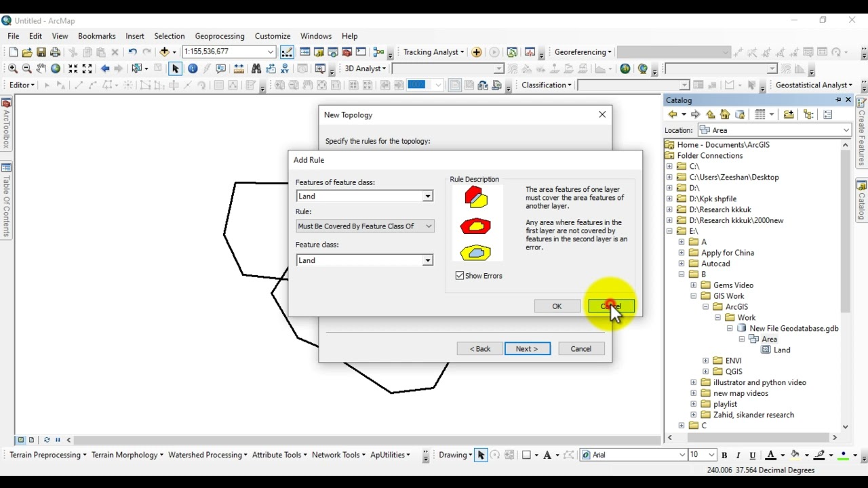The height and width of the screenshot is (488, 868).
Task: Select the Zoom In tool
Action: point(13,68)
